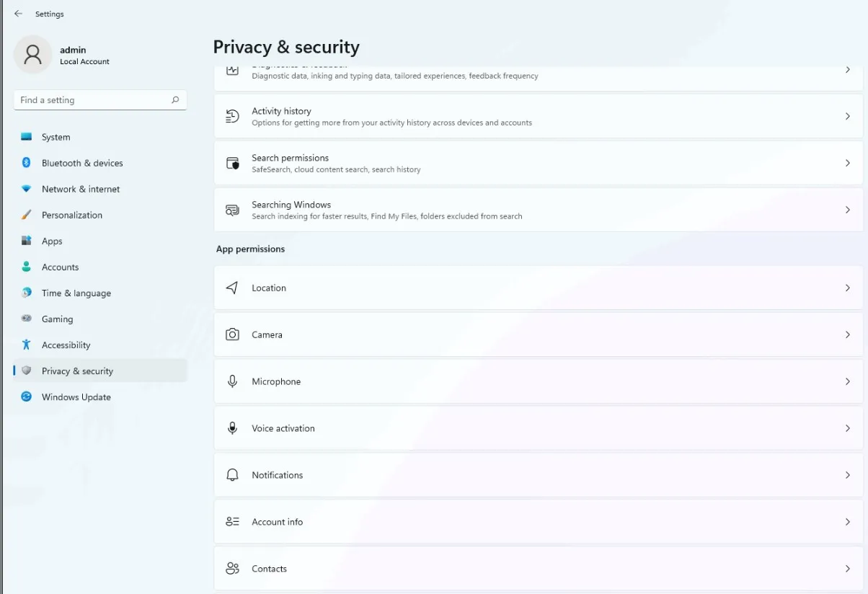Go to Accessibility category
The width and height of the screenshot is (868, 594).
(x=100, y=345)
